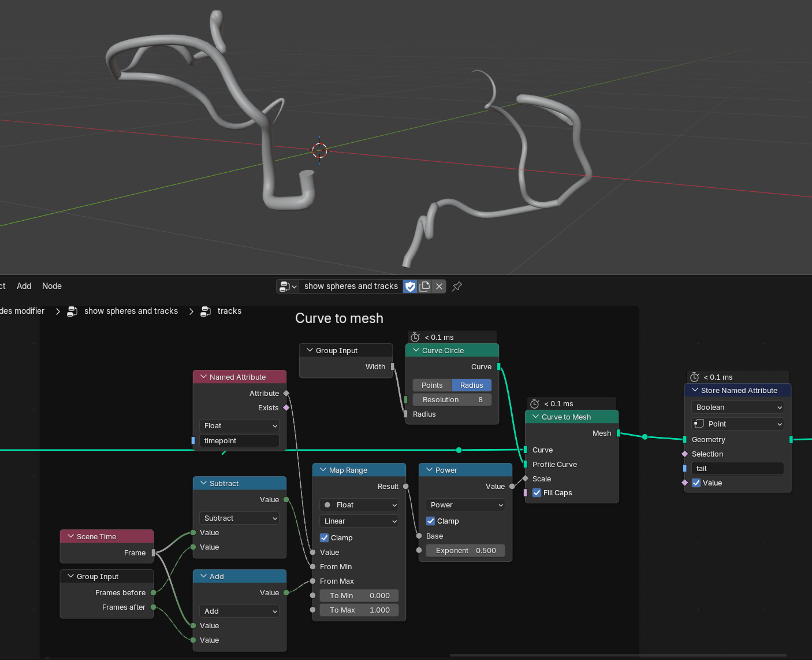812x660 pixels.
Task: Unlink node group with X icon
Action: pos(439,287)
